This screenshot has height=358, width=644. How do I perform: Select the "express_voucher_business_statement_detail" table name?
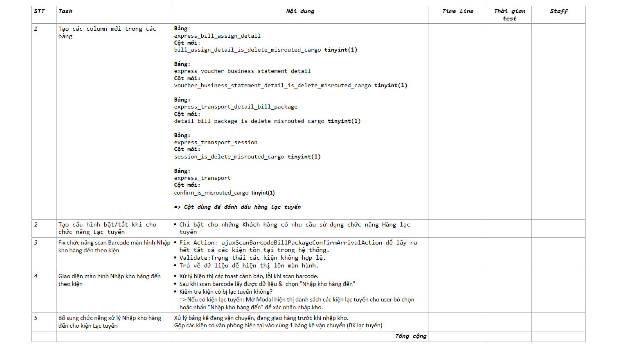coord(242,71)
